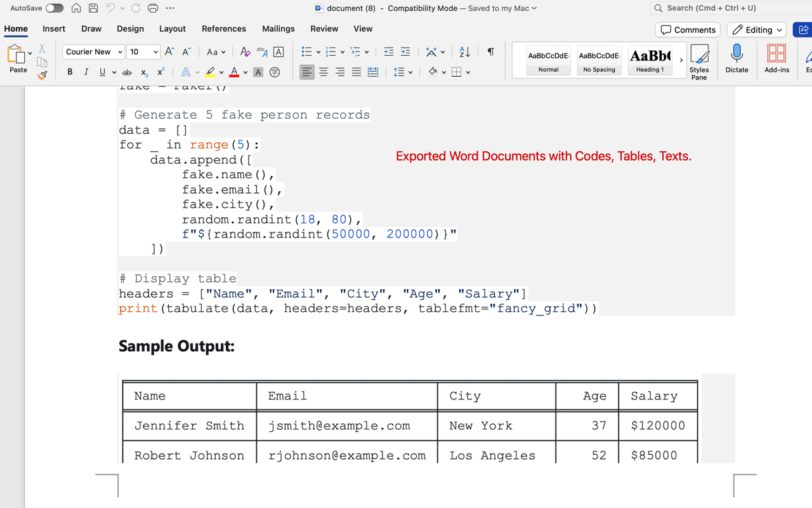Decrease the paragraph indent
This screenshot has width=812, height=508.
(389, 52)
